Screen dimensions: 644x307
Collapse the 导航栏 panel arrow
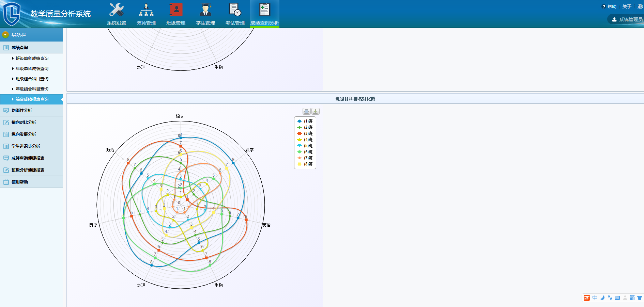point(5,35)
